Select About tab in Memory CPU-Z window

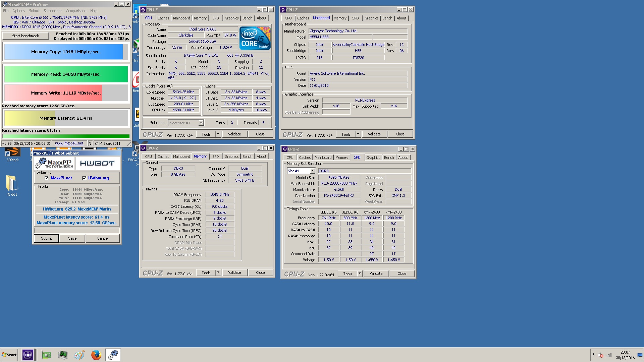pyautogui.click(x=261, y=157)
